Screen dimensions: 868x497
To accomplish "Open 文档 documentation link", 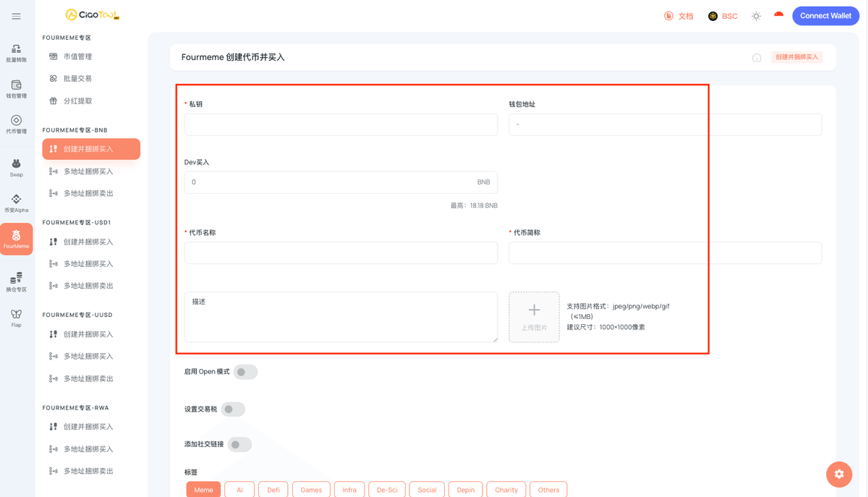I will tap(678, 16).
